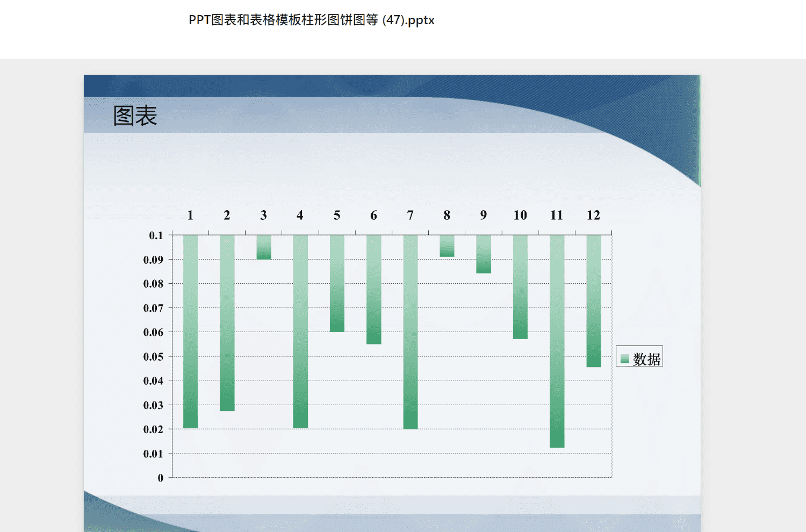Viewport: 806px width, 532px height.
Task: Select the bar under category 7
Action: click(411, 332)
